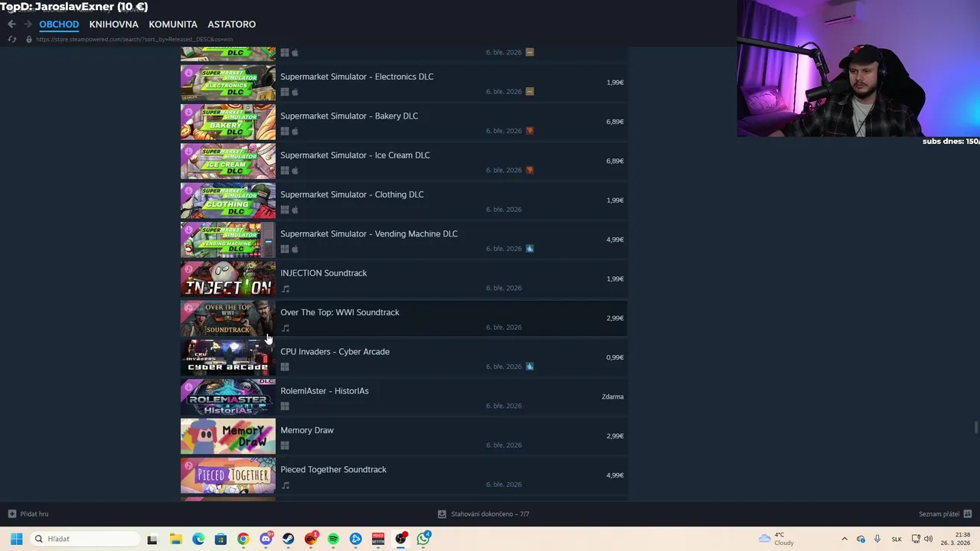Click Zdarma price on RolemlAster row
The image size is (980, 551).
[x=612, y=396]
